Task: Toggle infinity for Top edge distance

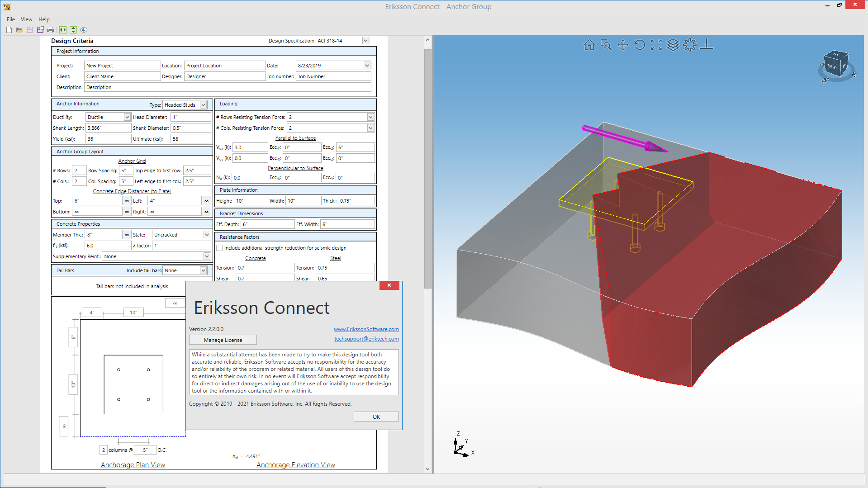Action: [127, 201]
